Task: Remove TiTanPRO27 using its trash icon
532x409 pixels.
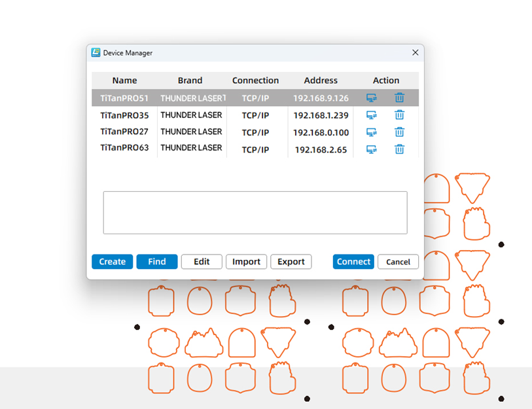Action: (399, 132)
